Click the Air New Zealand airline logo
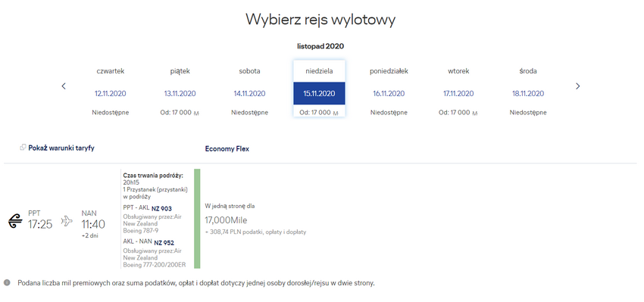This screenshot has width=644, height=302. (x=15, y=222)
